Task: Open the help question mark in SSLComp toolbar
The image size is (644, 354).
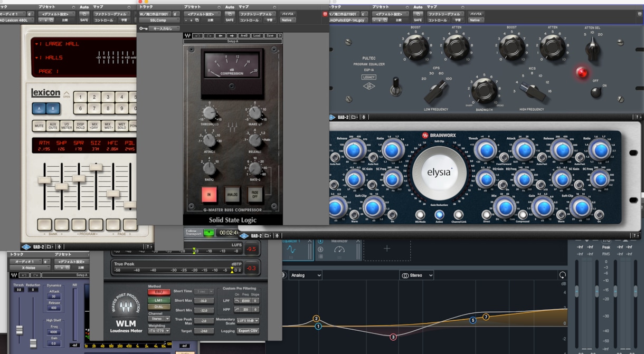Action: [279, 36]
